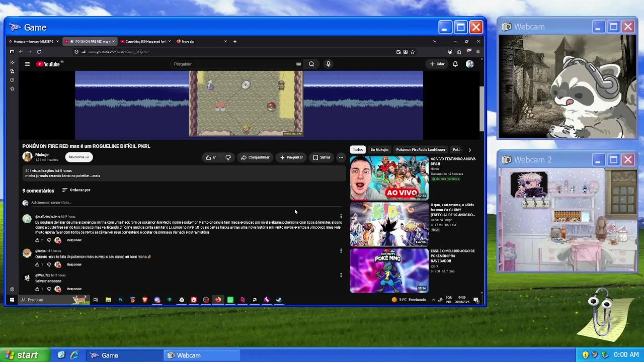Click the inner Windows Start button
The width and height of the screenshot is (644, 362).
pyautogui.click(x=12, y=300)
